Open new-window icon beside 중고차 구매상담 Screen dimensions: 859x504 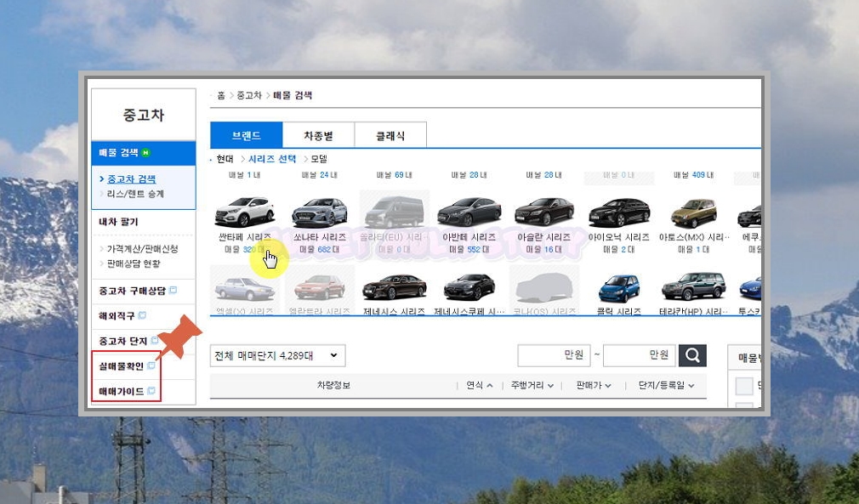click(x=174, y=290)
